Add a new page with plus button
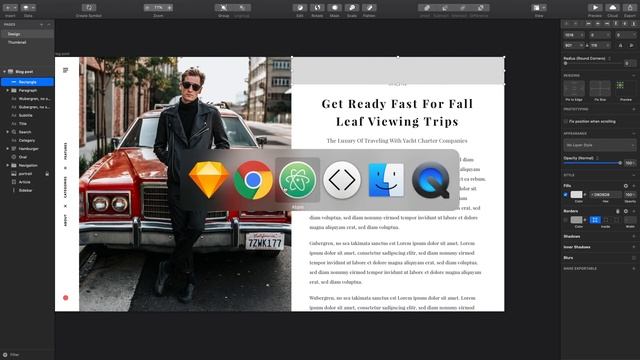Screen dimensions: 640x360 click(x=41, y=24)
